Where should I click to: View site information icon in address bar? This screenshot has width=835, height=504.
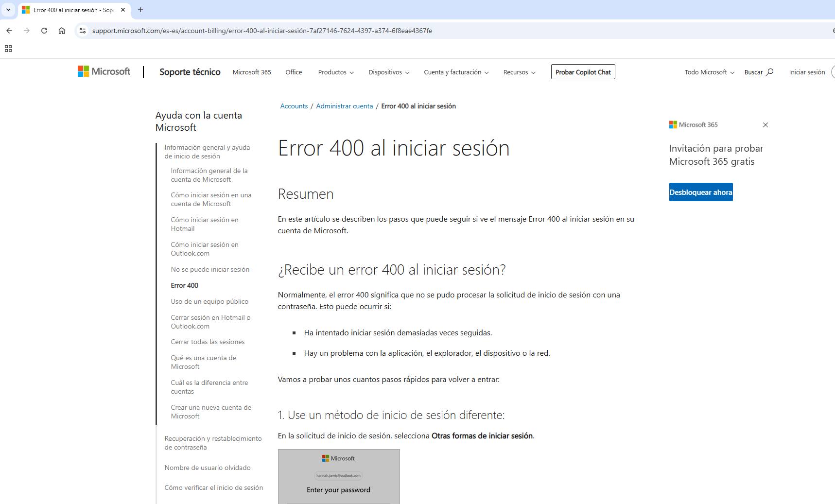(83, 31)
